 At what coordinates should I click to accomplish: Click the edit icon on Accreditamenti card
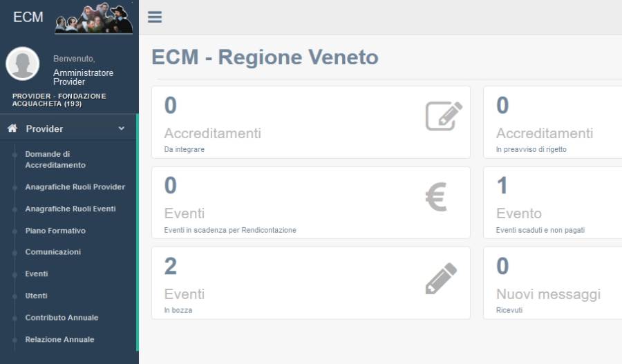pos(444,116)
